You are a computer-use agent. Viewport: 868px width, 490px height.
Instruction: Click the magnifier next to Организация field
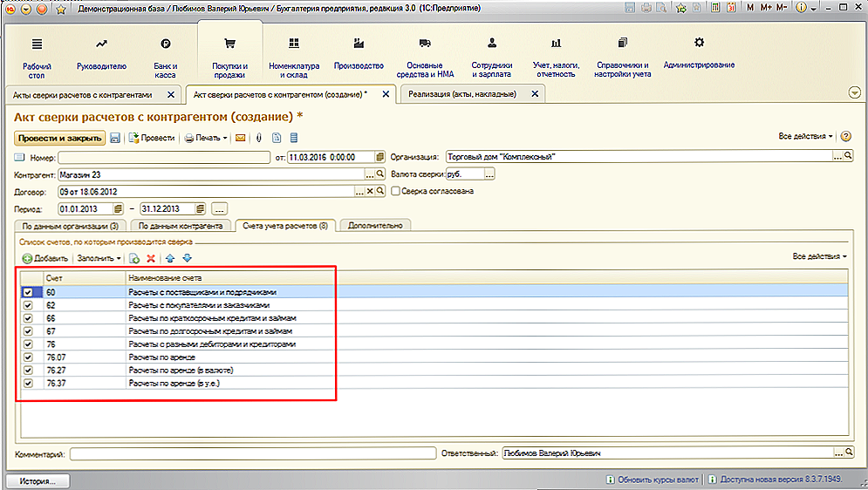pos(848,157)
